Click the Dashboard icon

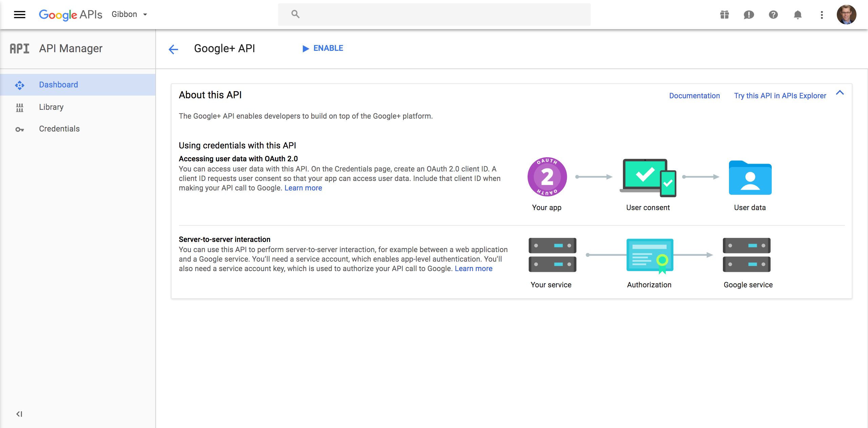(x=20, y=85)
